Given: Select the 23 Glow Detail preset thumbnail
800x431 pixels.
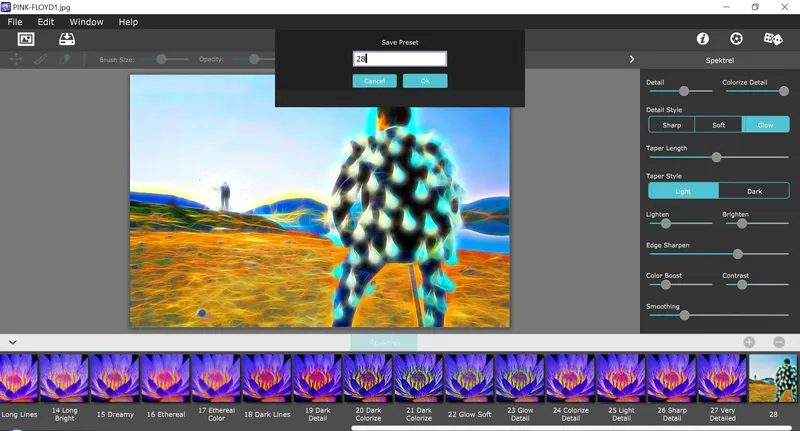Looking at the screenshot, I should tap(520, 378).
